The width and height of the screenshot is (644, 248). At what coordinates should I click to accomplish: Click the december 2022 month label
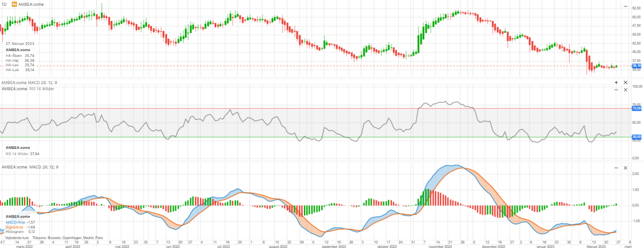494,246
